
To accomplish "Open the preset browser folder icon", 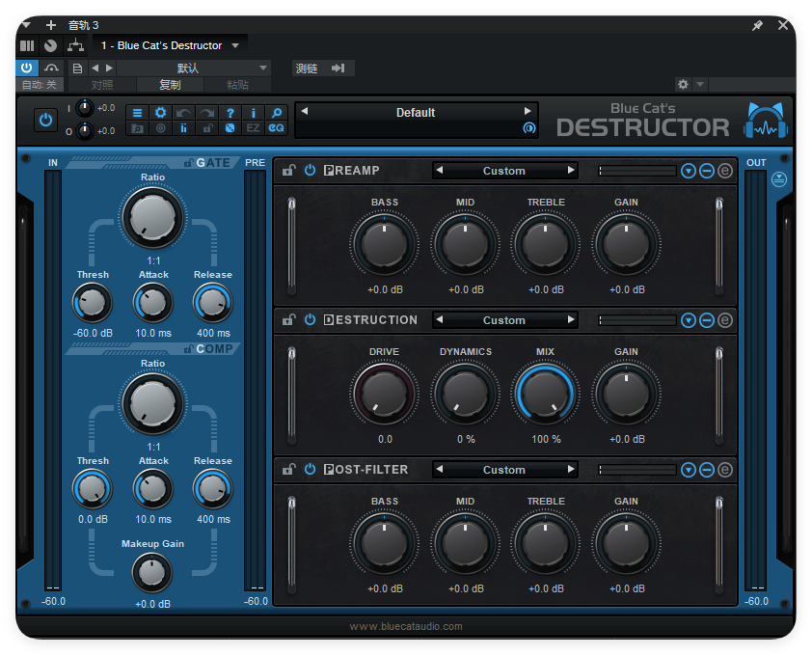I will 137,128.
